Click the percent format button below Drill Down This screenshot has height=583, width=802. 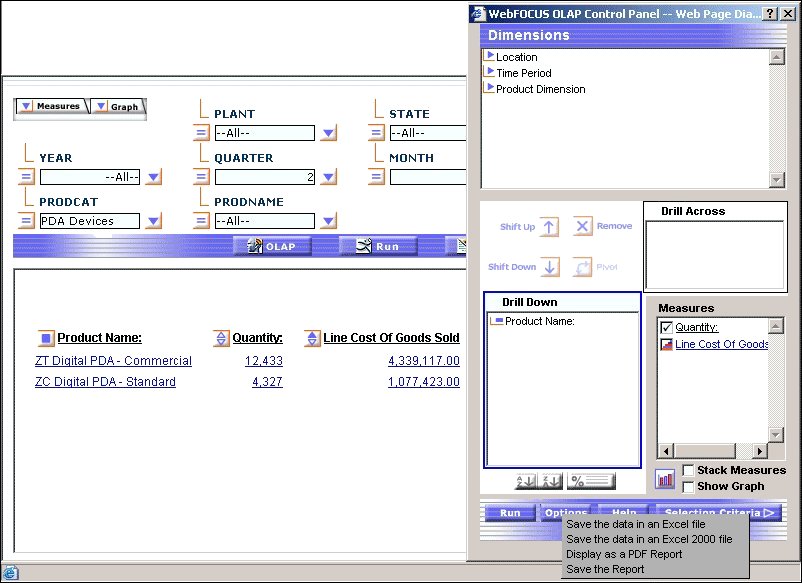591,481
